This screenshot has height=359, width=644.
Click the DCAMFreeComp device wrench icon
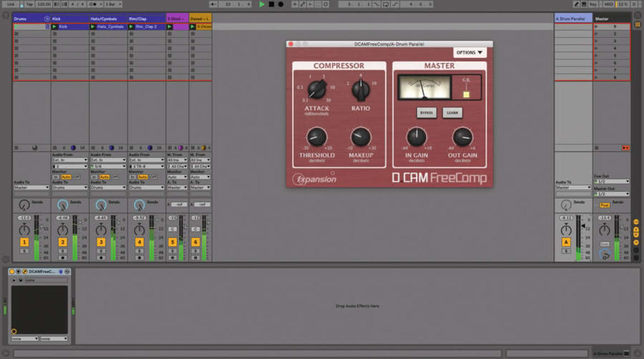tap(25, 271)
